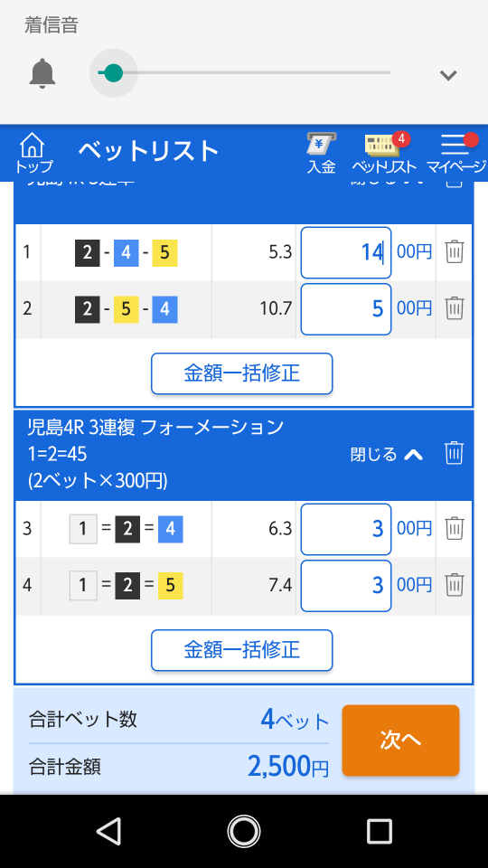Tap the Android recent apps square
Viewport: 488px width, 868px height.
[379, 831]
